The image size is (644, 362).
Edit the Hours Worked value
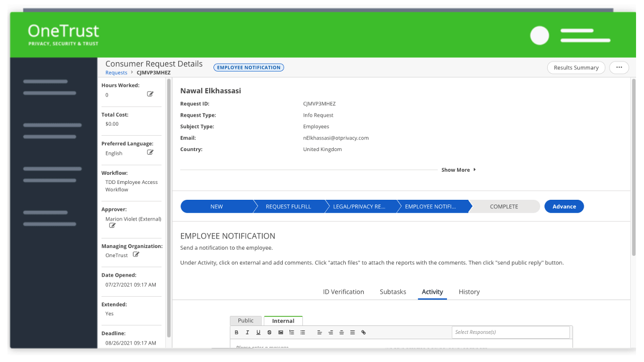click(150, 94)
